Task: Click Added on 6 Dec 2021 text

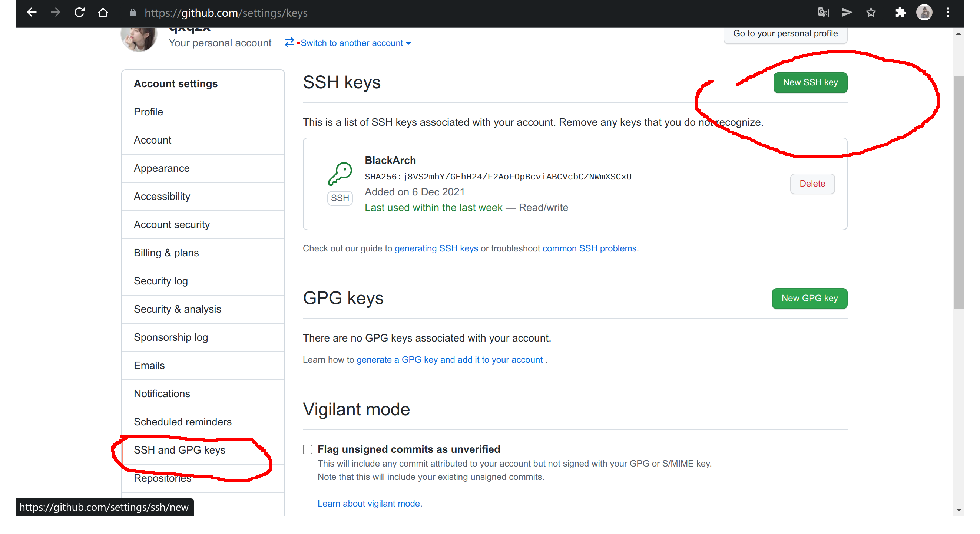Action: (414, 192)
